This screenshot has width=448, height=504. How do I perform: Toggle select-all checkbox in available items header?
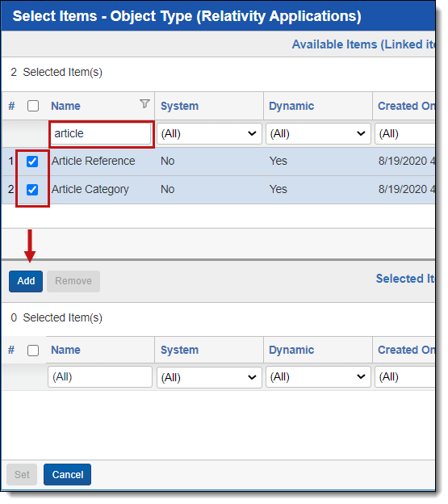(x=33, y=106)
